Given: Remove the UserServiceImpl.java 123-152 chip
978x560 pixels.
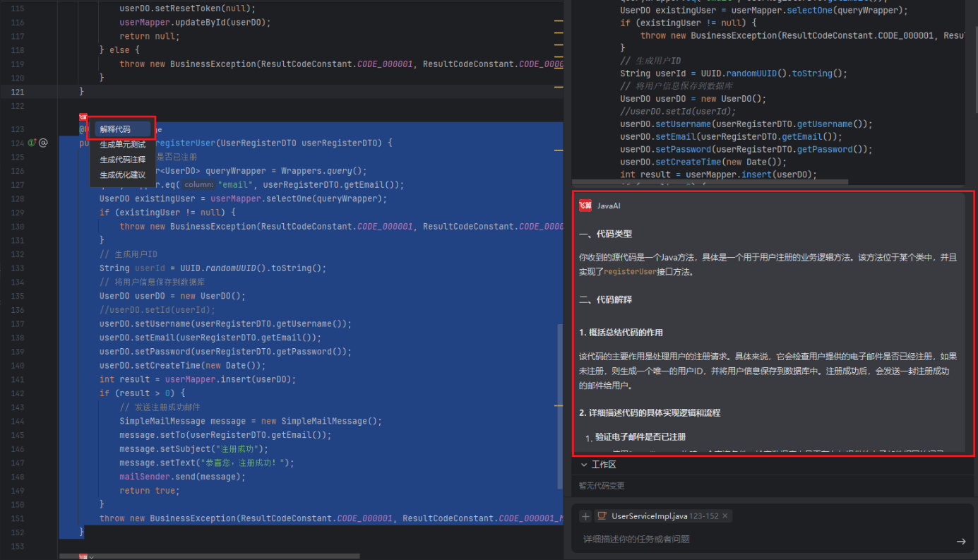Looking at the screenshot, I should pos(724,516).
